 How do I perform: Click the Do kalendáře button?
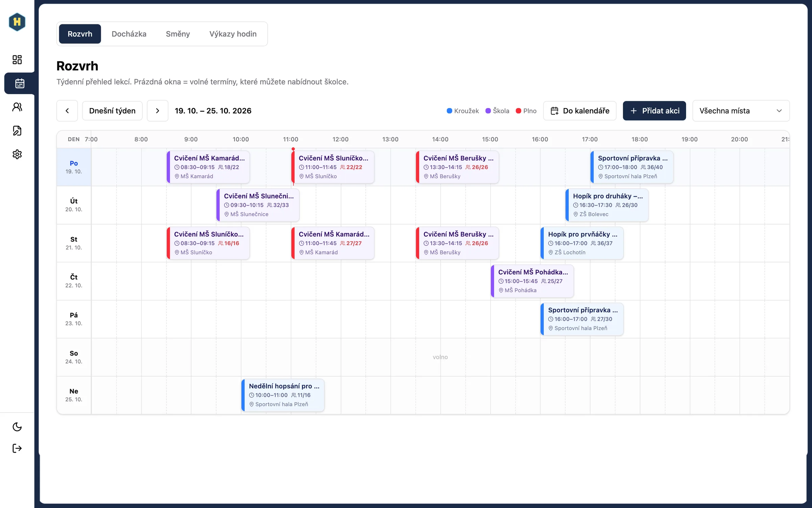580,111
